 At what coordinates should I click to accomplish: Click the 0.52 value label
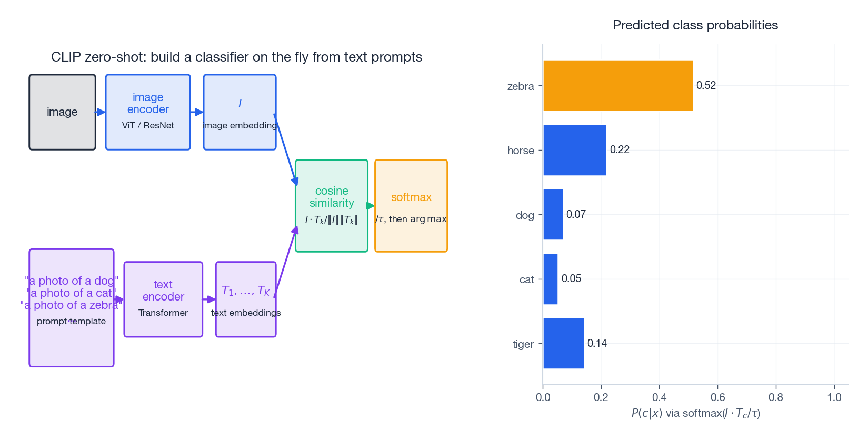point(706,85)
